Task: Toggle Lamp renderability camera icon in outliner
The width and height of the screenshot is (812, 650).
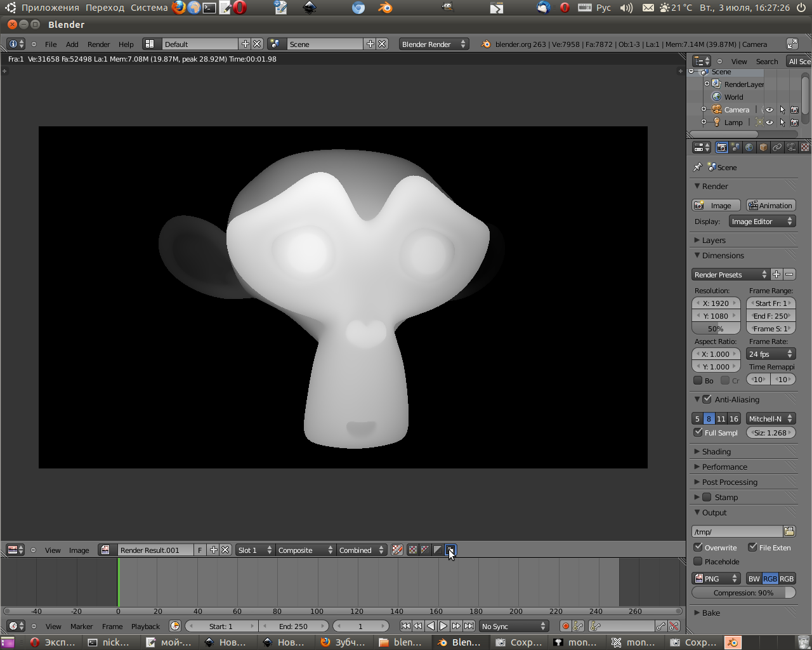Action: (x=794, y=123)
